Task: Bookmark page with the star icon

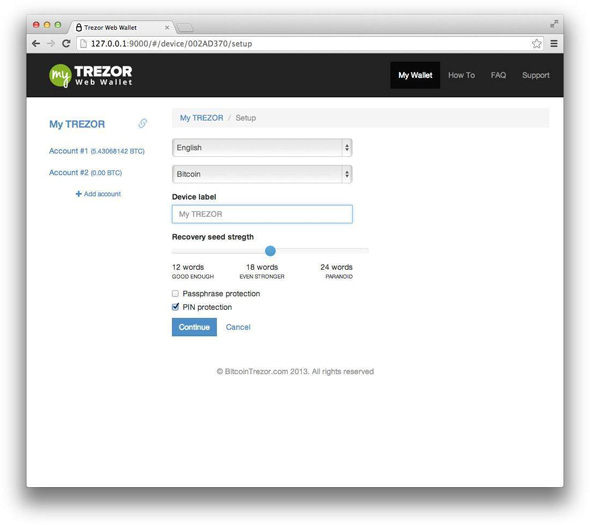Action: click(x=537, y=44)
